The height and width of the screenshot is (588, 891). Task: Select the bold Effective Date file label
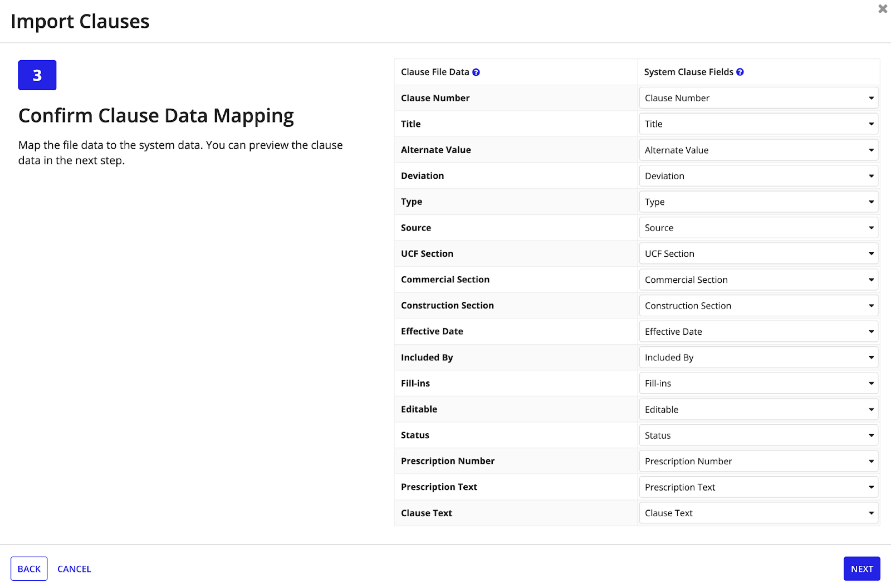point(432,331)
